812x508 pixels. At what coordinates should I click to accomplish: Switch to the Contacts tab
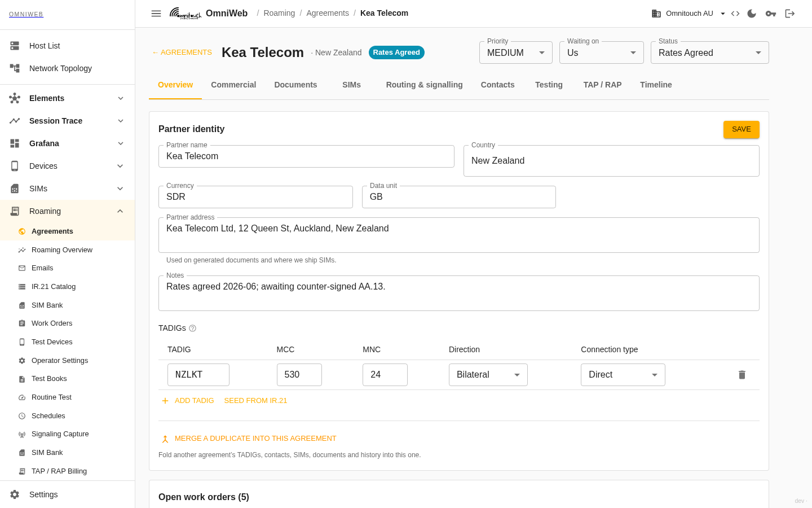pos(498,85)
